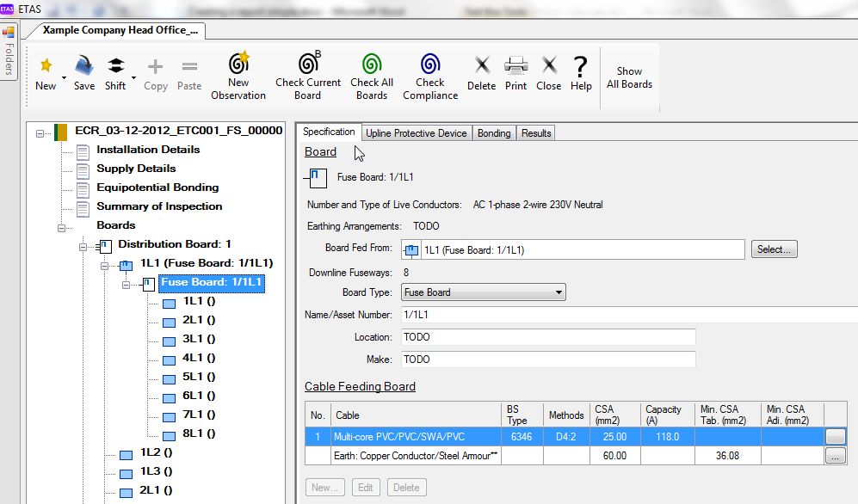Viewport: 858px width, 504px height.
Task: Open the Board Type dropdown
Action: pyautogui.click(x=483, y=292)
